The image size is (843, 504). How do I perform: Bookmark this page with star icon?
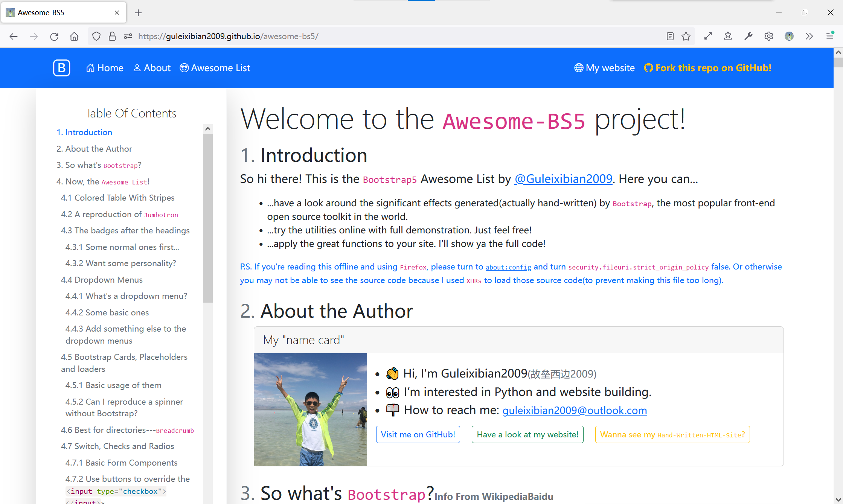[x=686, y=36]
